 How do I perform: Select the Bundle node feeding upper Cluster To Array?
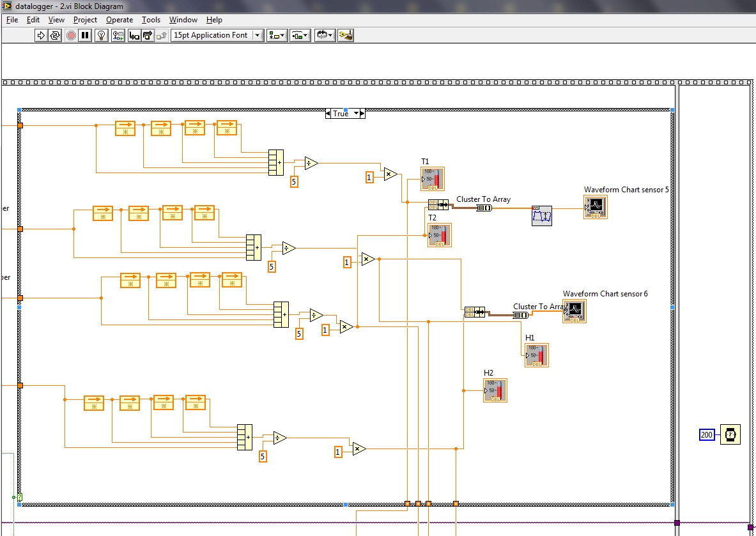pos(438,205)
